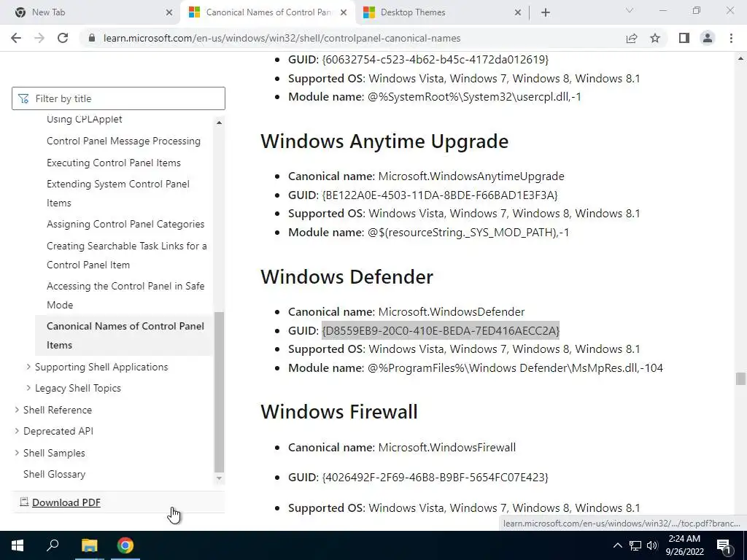Go back to the previous page
This screenshot has height=560, width=747.
pyautogui.click(x=16, y=38)
